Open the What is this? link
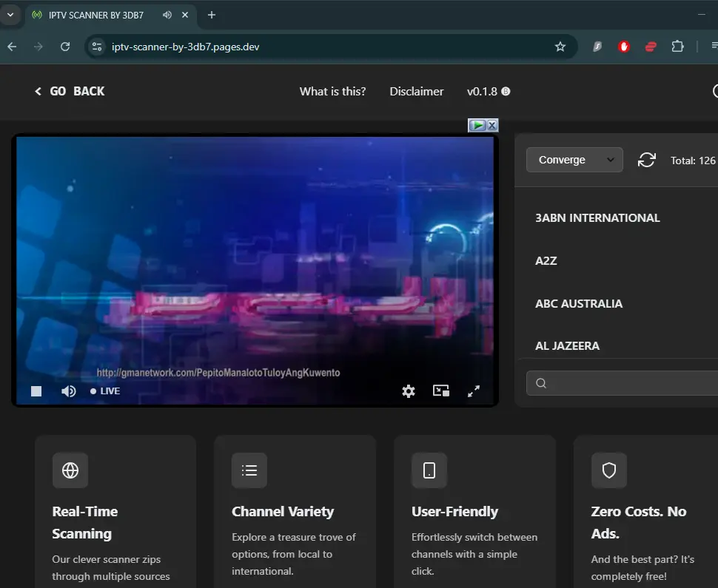Image resolution: width=718 pixels, height=588 pixels. tap(333, 92)
